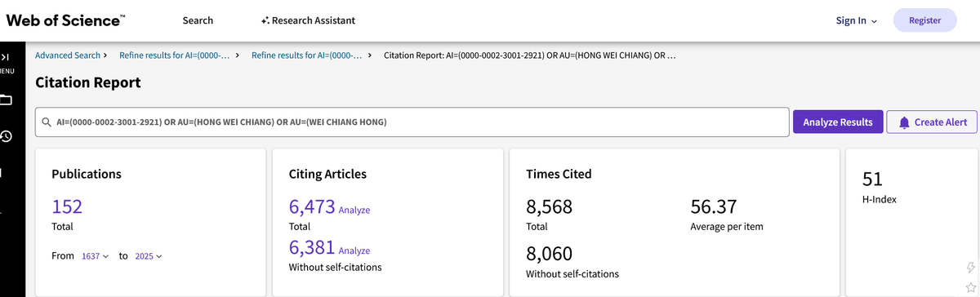The height and width of the screenshot is (297, 980).
Task: Open the To year 2025 dropdown
Action: click(x=149, y=256)
